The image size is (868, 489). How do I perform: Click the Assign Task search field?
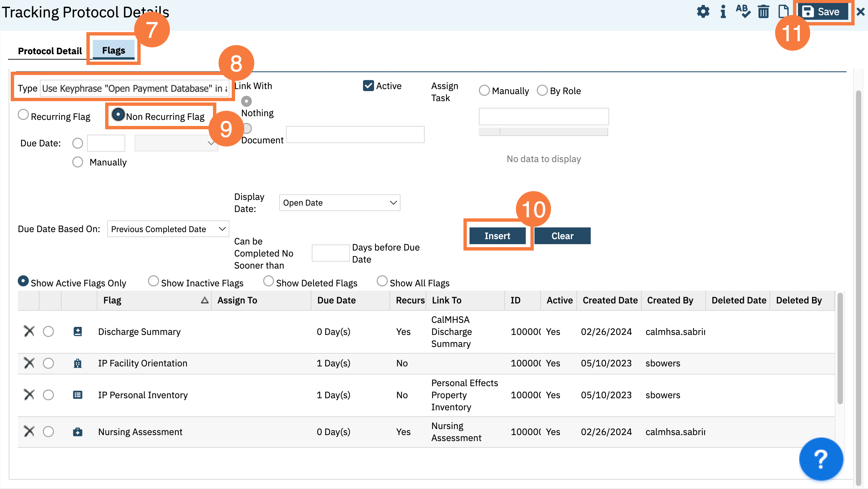point(544,116)
